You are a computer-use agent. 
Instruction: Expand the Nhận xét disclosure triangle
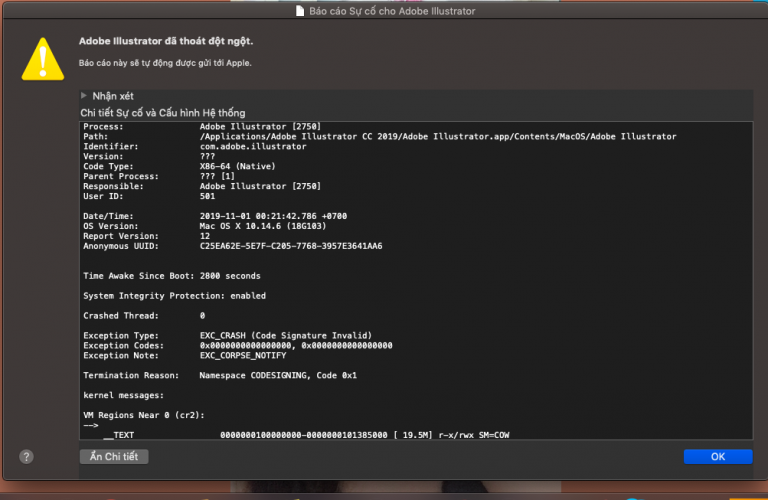(x=84, y=95)
